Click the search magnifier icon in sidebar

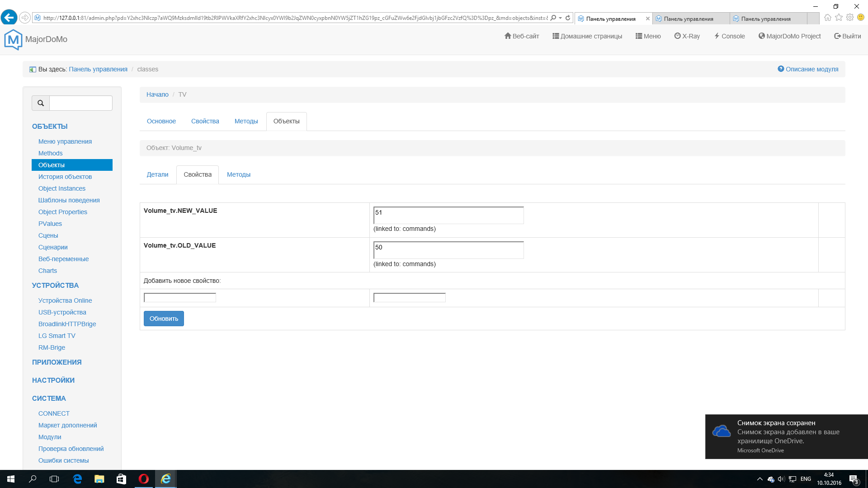tap(41, 103)
